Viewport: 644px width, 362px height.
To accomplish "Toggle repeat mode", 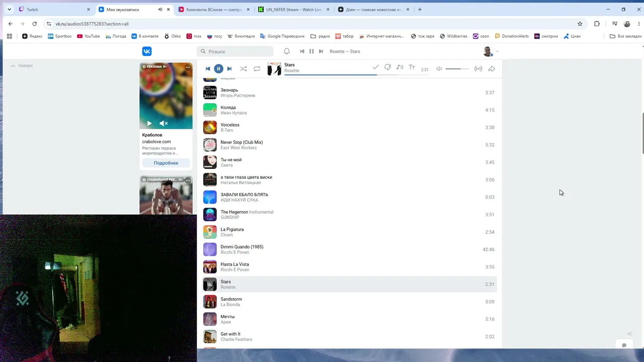I will click(x=257, y=69).
